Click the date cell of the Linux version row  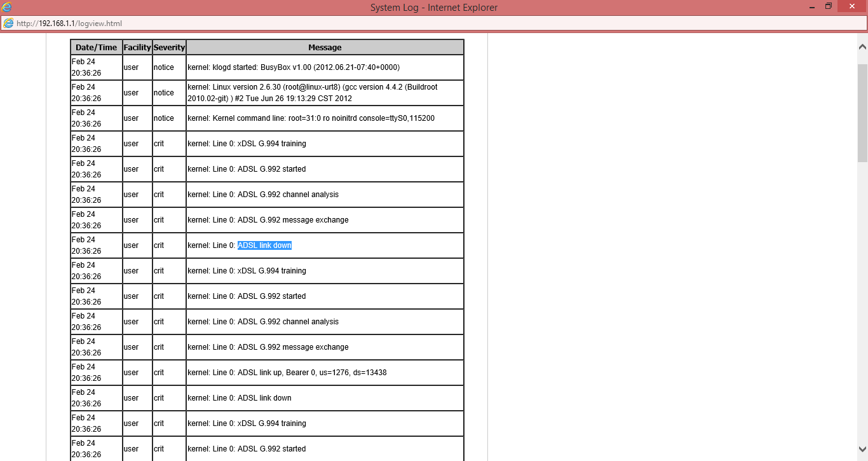[x=97, y=93]
